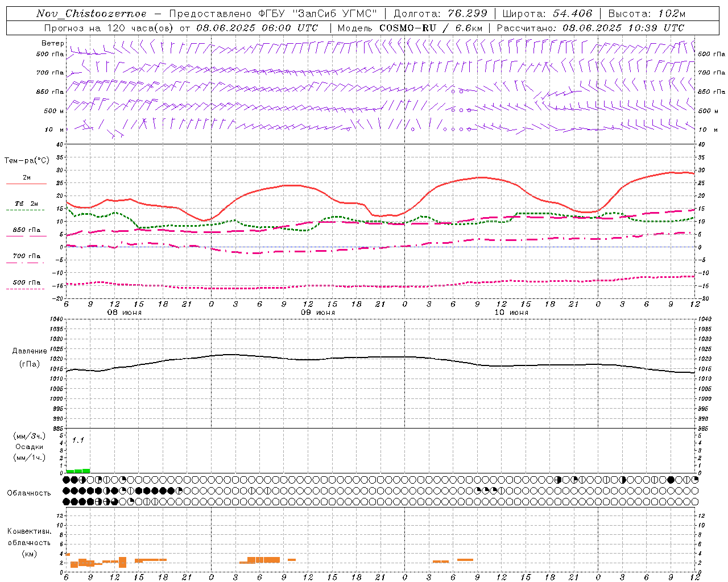Select the Прогноз на 120 часа(ов) text
Screen dimensions: 728x582
tap(110, 28)
